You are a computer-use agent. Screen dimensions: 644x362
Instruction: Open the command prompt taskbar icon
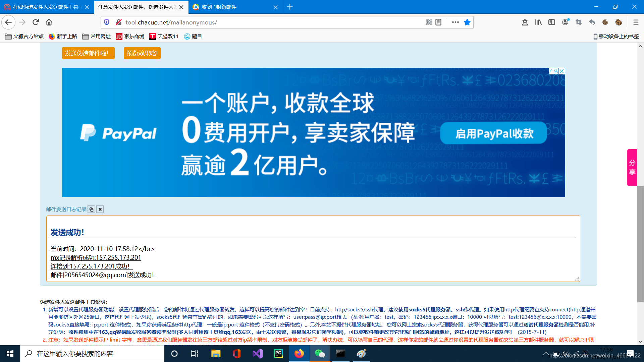(x=340, y=354)
